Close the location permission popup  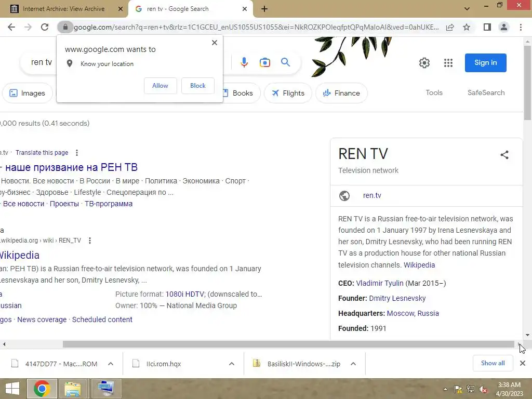click(215, 43)
